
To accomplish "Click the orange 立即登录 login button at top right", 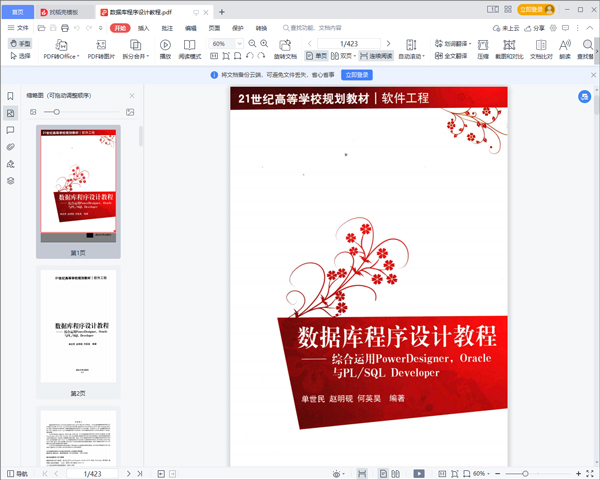I will click(536, 10).
